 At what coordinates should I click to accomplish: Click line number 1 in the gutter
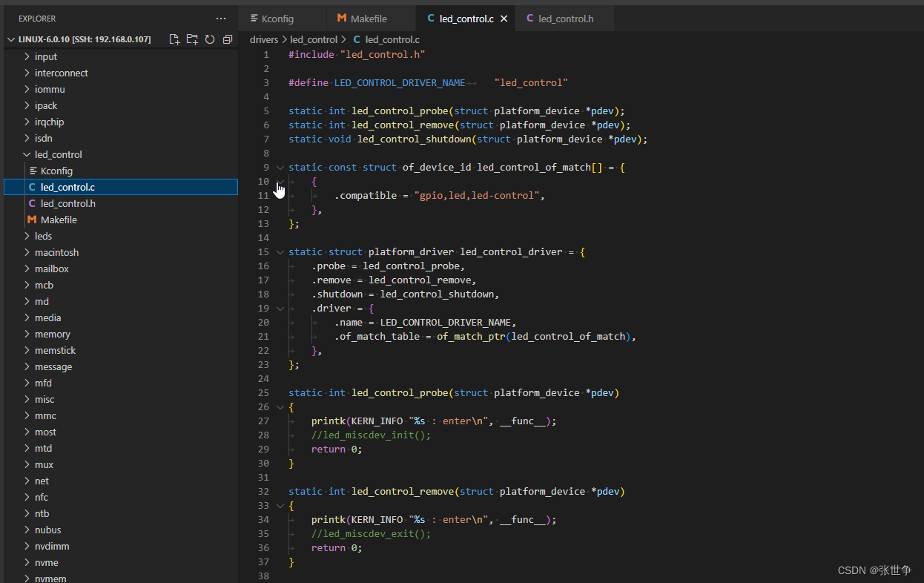(266, 55)
